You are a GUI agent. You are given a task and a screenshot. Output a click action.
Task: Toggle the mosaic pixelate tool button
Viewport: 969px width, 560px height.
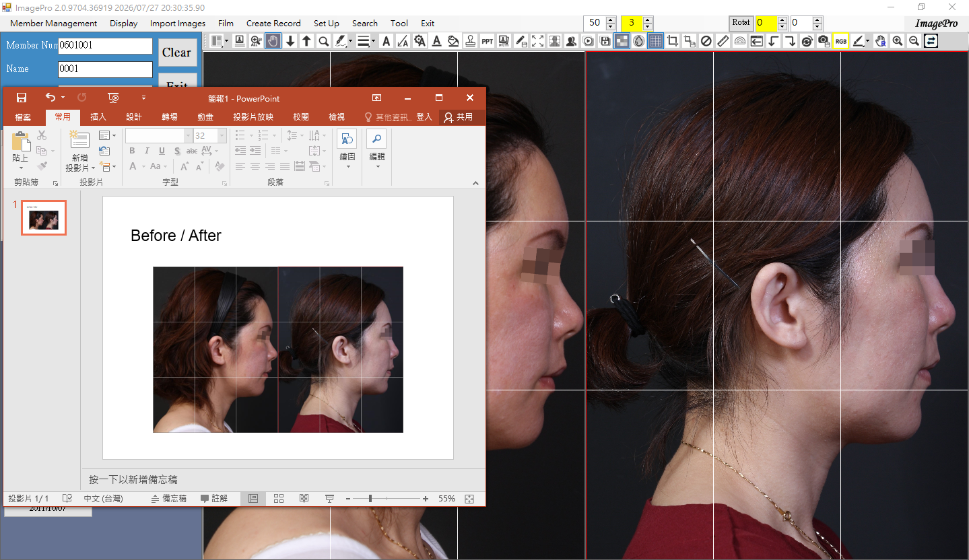pyautogui.click(x=622, y=41)
